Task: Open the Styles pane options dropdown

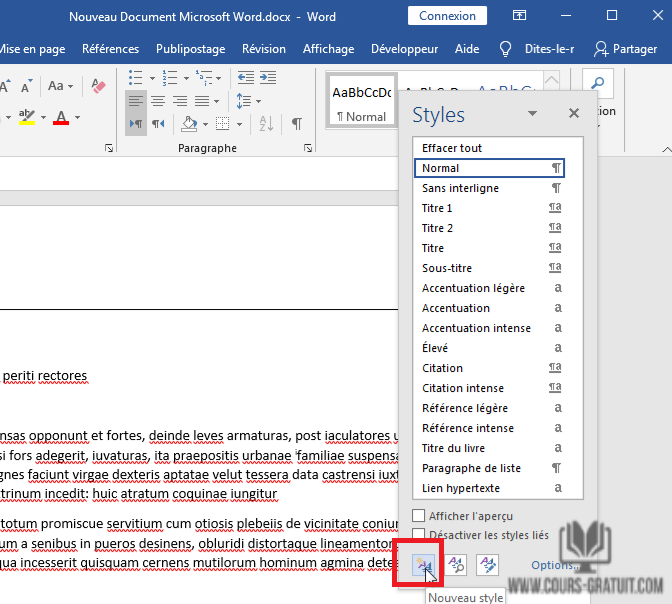Action: [532, 113]
